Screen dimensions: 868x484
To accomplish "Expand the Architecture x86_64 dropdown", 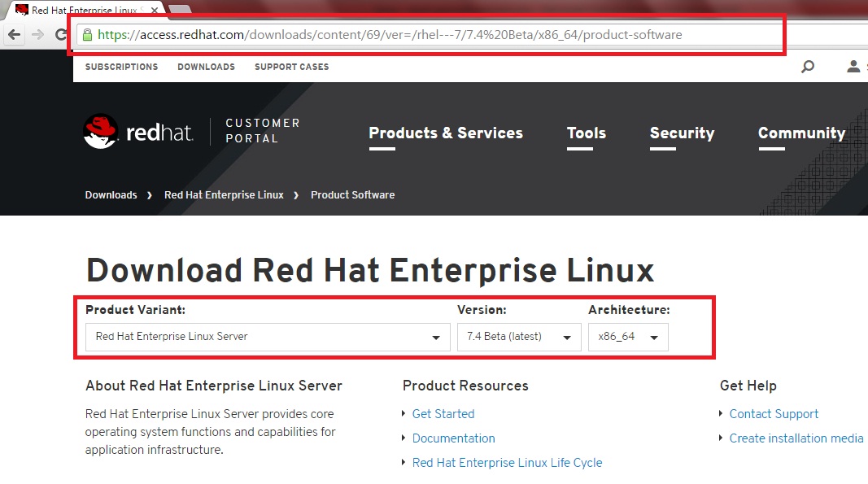I will point(628,338).
